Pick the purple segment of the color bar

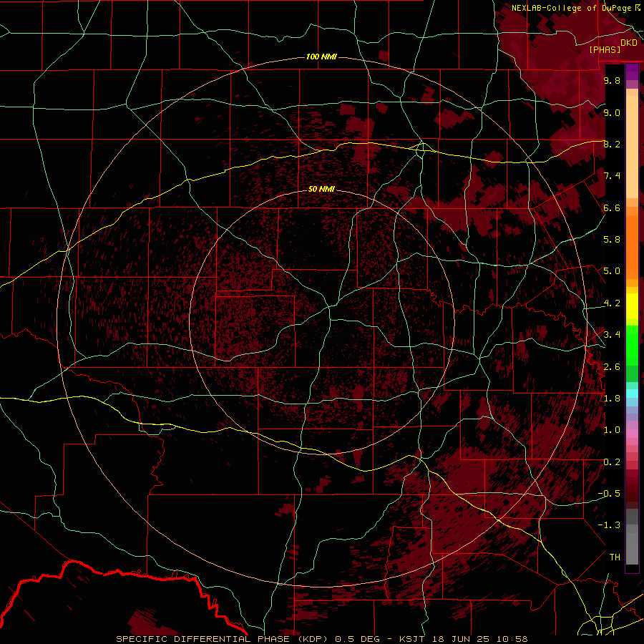pyautogui.click(x=632, y=72)
